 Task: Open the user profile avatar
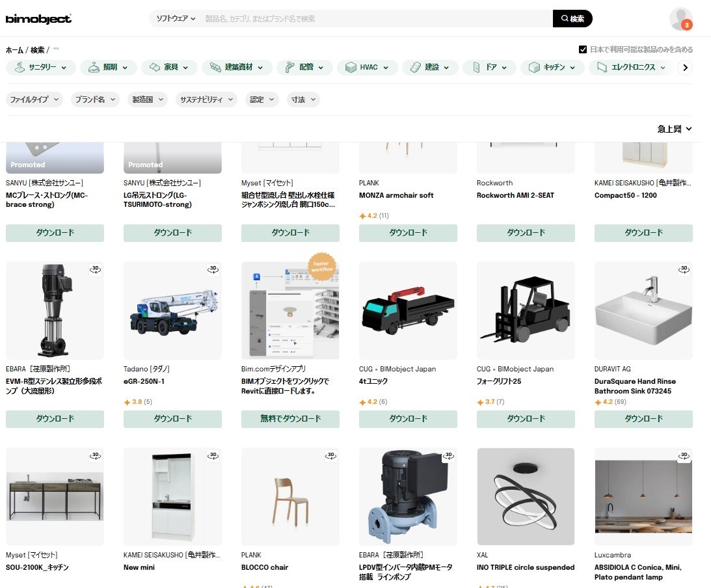[680, 19]
